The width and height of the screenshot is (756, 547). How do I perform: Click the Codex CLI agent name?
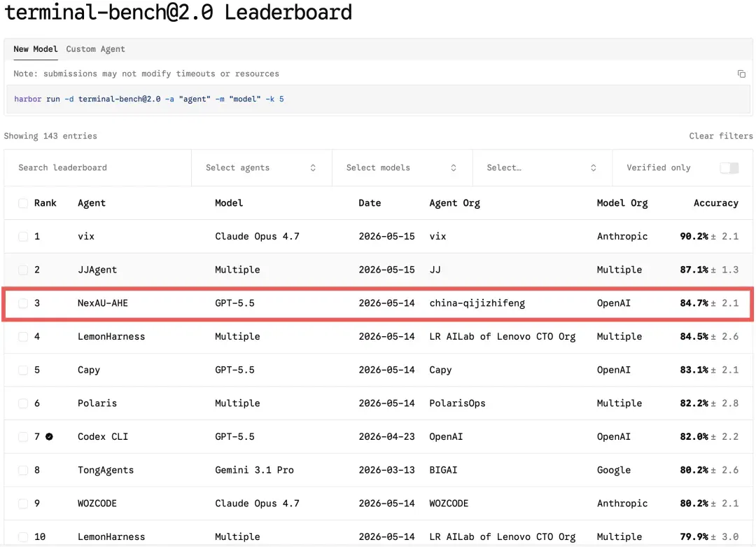pyautogui.click(x=103, y=436)
